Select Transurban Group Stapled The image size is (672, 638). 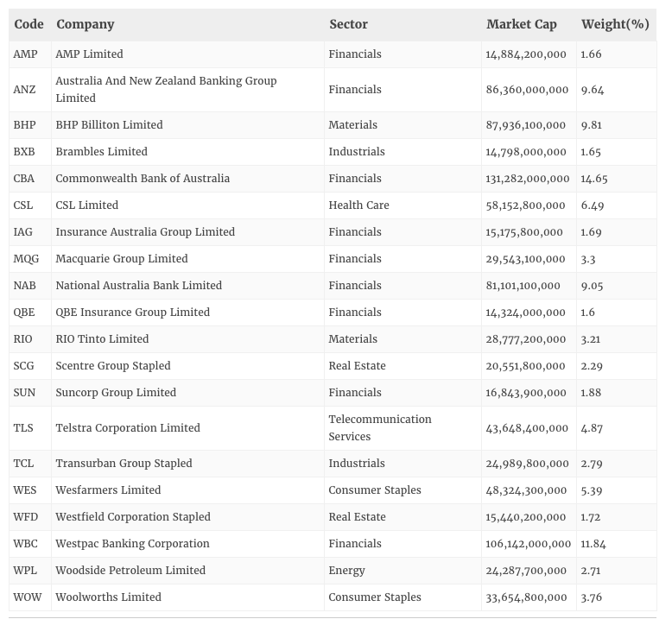(x=124, y=464)
